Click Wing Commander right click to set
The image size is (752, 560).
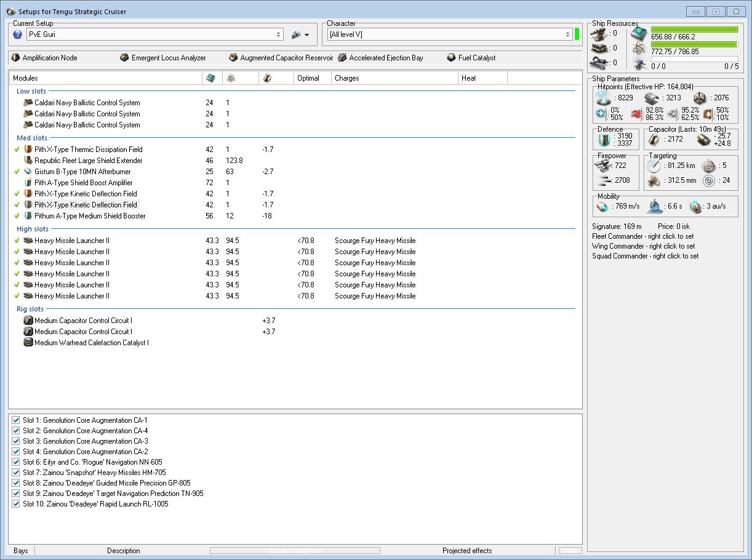coord(644,246)
